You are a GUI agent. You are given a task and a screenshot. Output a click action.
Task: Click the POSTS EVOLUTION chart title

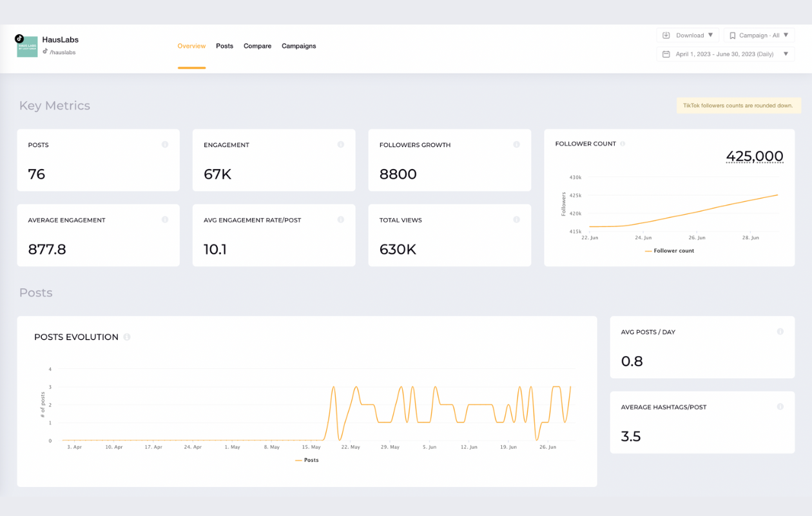point(76,337)
